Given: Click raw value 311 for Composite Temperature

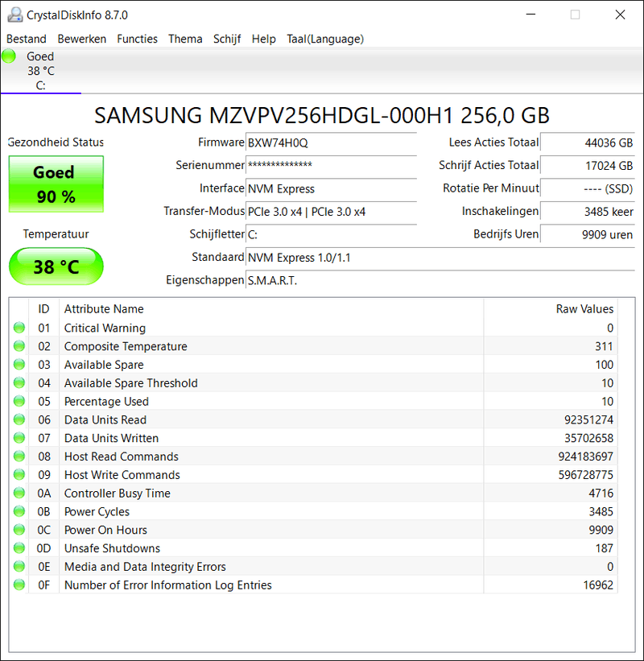Looking at the screenshot, I should click(604, 346).
